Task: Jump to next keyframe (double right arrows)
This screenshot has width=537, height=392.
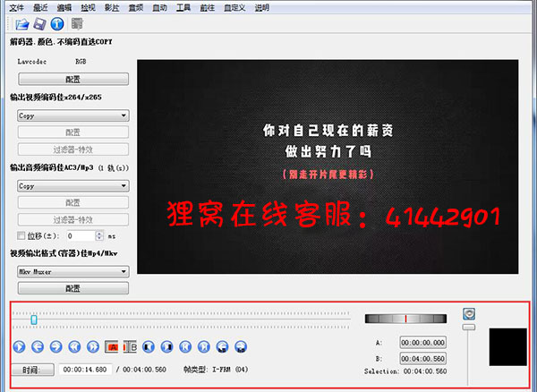Action: pos(93,347)
